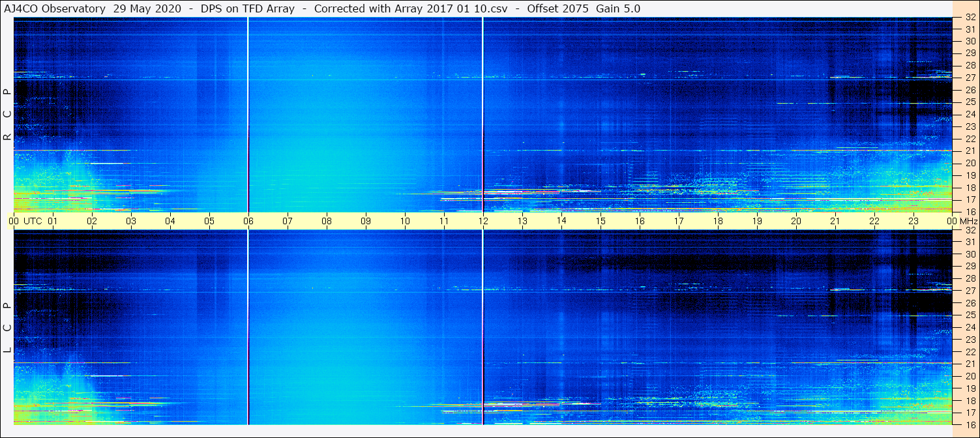Click the 22 hour tick on time axis
Screen dimensions: 980x438
[x=874, y=221]
